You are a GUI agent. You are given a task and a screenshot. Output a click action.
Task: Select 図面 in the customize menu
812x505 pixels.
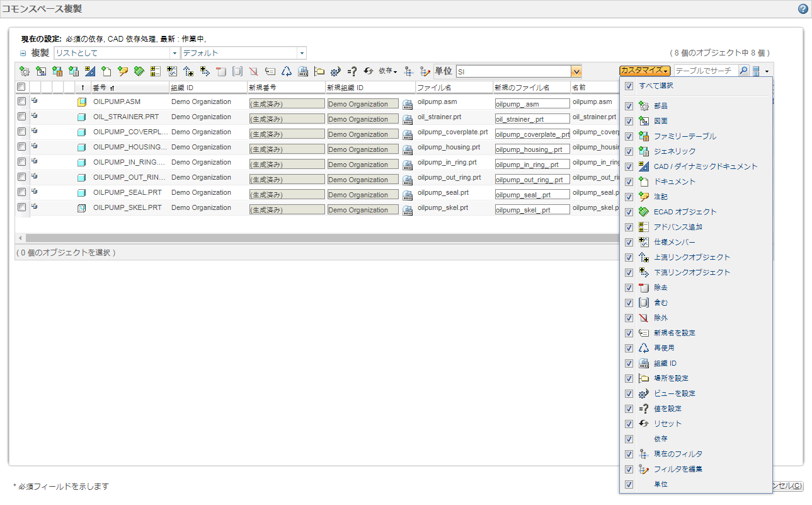click(661, 121)
